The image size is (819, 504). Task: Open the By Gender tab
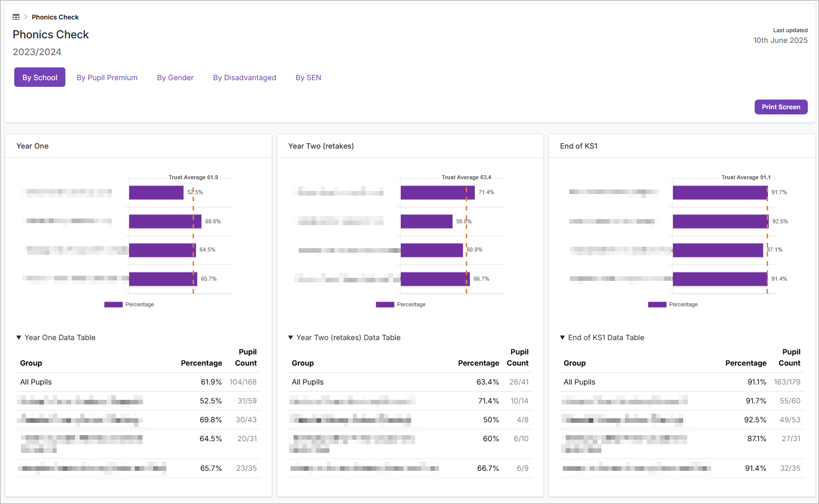[175, 78]
